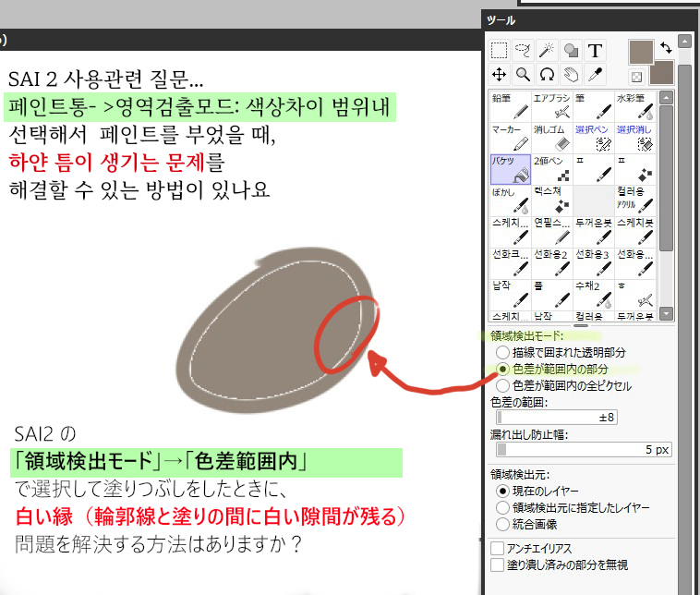Select the magic wand tool
The width and height of the screenshot is (700, 595).
click(547, 51)
